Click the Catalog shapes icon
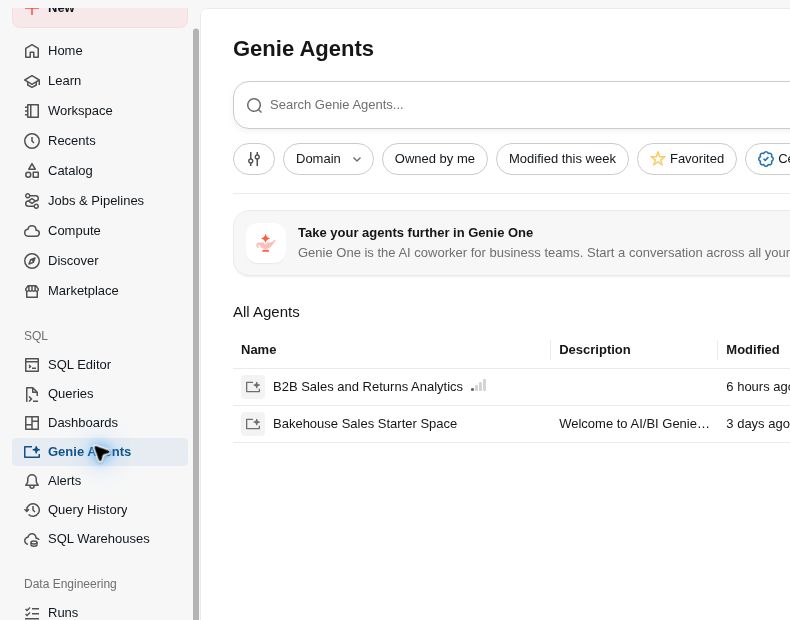Screen dimensions: 790x620 [x=32, y=171]
